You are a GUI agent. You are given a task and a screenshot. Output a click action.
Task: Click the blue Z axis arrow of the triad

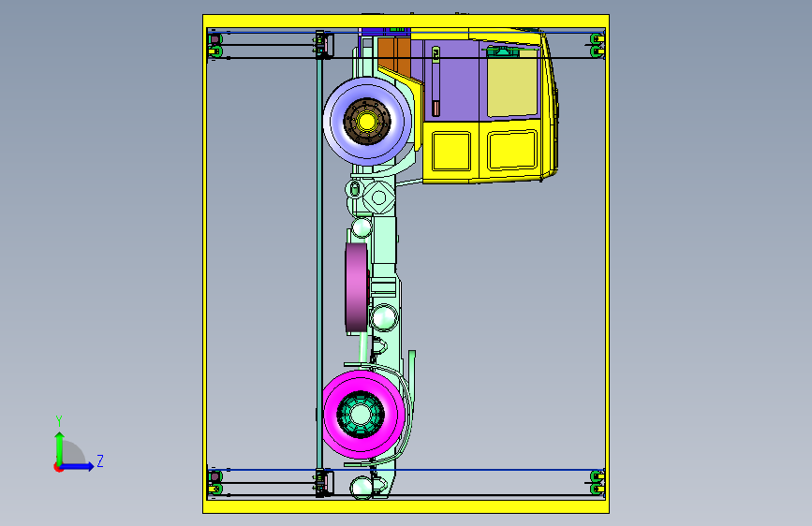[x=78, y=466]
